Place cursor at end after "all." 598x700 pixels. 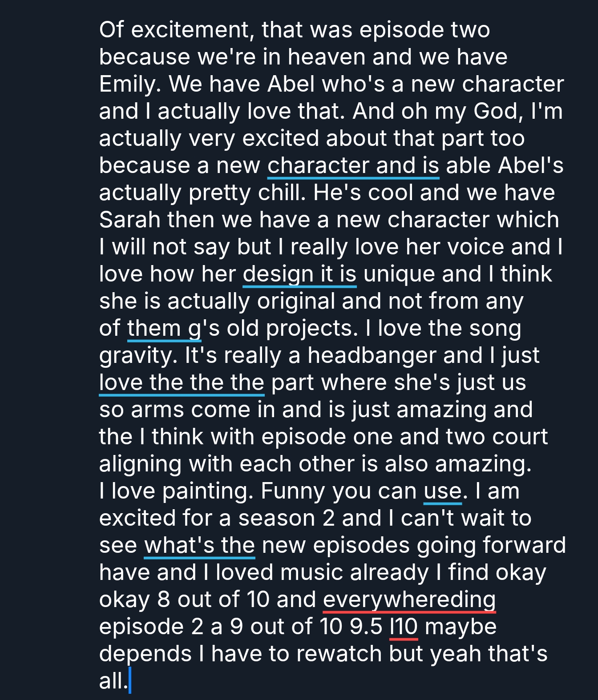click(129, 681)
